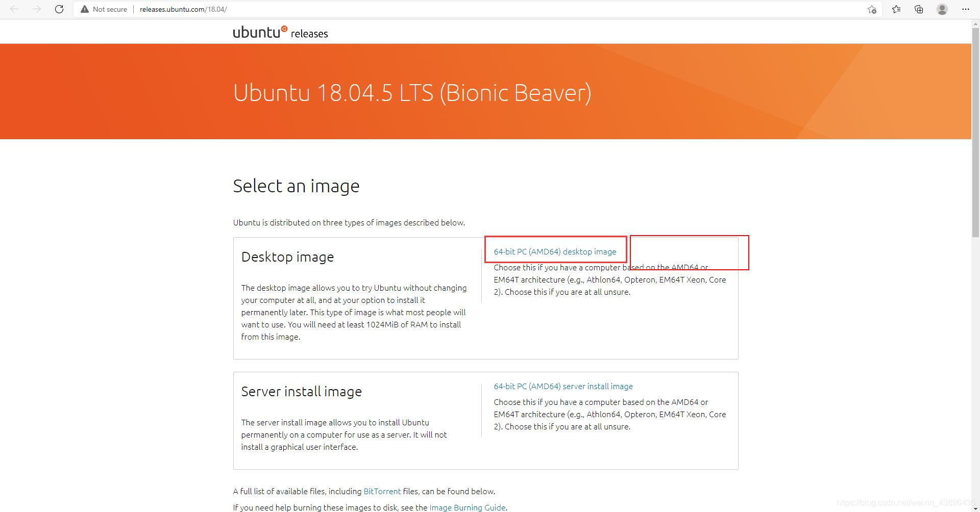Open the Image Burning Guide link

467,507
